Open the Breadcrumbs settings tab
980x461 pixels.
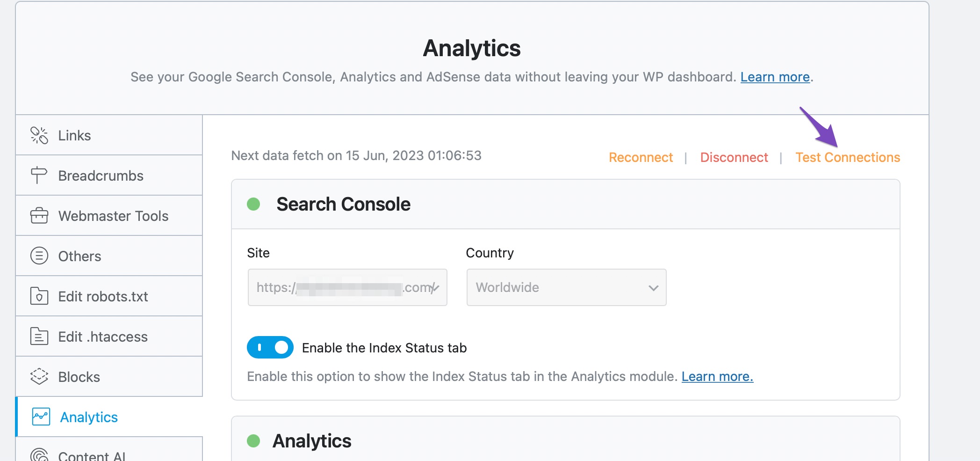109,176
